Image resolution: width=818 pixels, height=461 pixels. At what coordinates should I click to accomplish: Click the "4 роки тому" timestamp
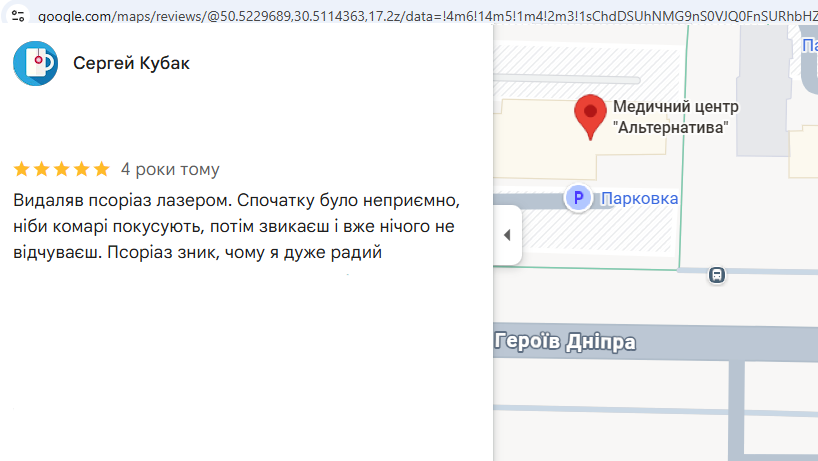170,169
